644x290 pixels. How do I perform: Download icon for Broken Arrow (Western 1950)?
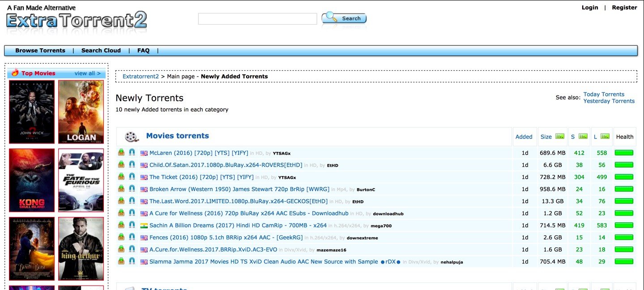pyautogui.click(x=121, y=189)
